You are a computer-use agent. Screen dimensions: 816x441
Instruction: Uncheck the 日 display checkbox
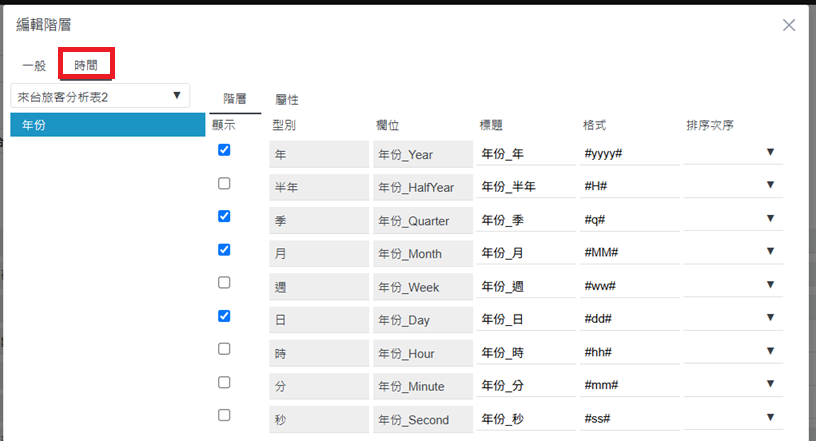coord(224,315)
